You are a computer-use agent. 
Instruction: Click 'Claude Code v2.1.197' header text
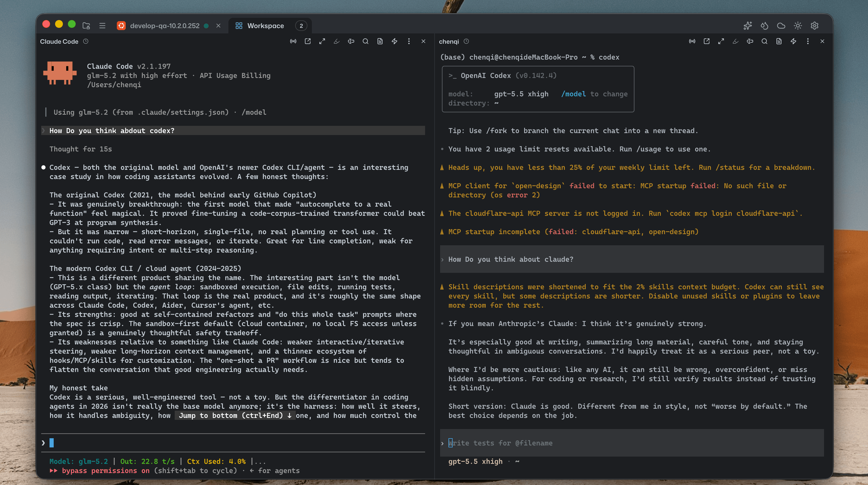click(x=129, y=66)
